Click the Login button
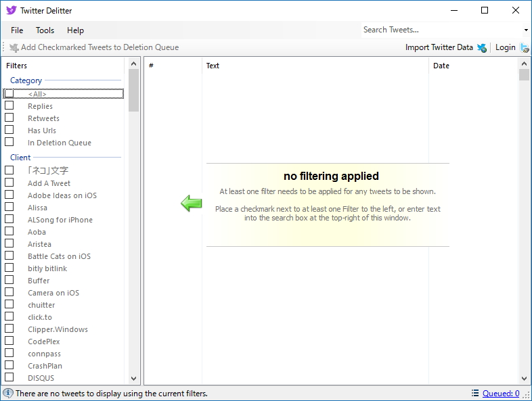 pyautogui.click(x=512, y=47)
